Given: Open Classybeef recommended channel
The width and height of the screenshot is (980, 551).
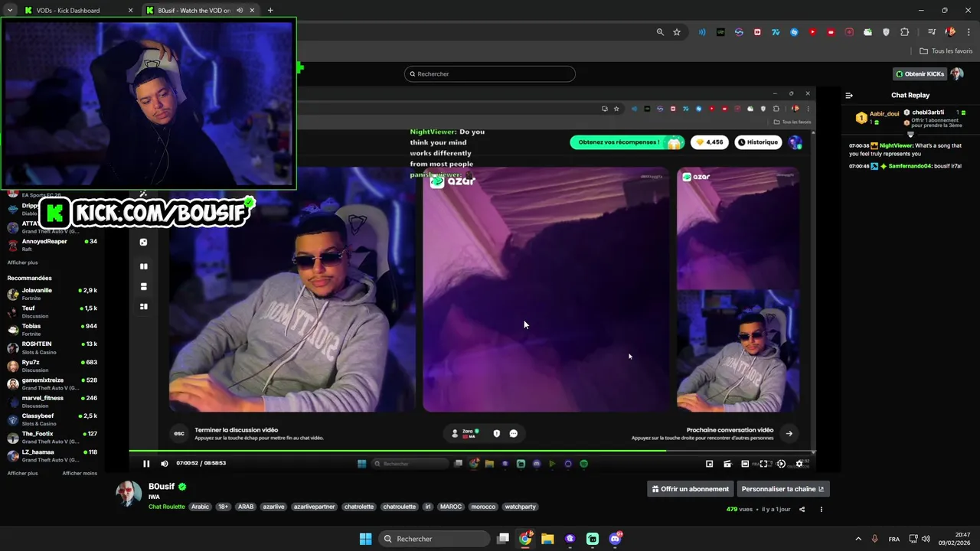Looking at the screenshot, I should (52, 419).
